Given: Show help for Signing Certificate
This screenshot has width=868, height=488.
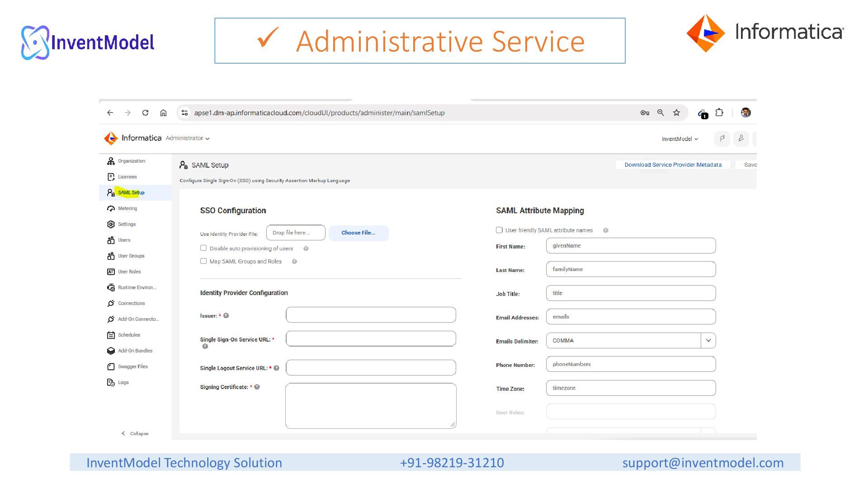Looking at the screenshot, I should [257, 387].
